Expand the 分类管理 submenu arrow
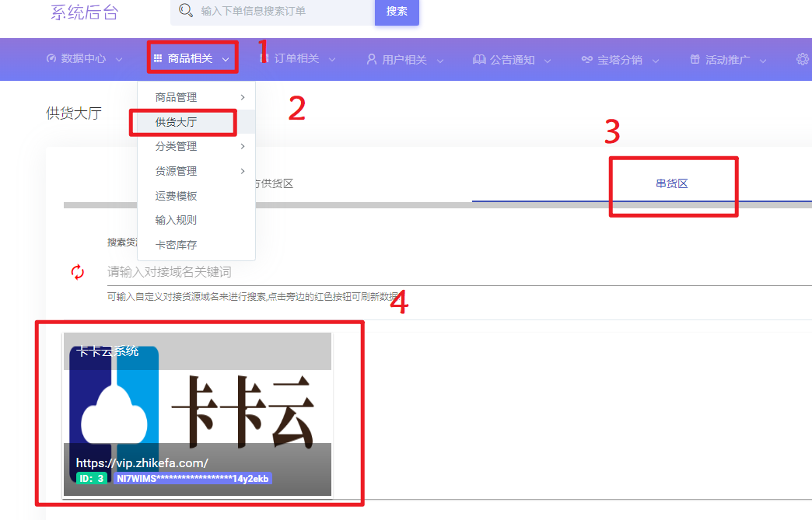Image resolution: width=812 pixels, height=520 pixels. 243,146
